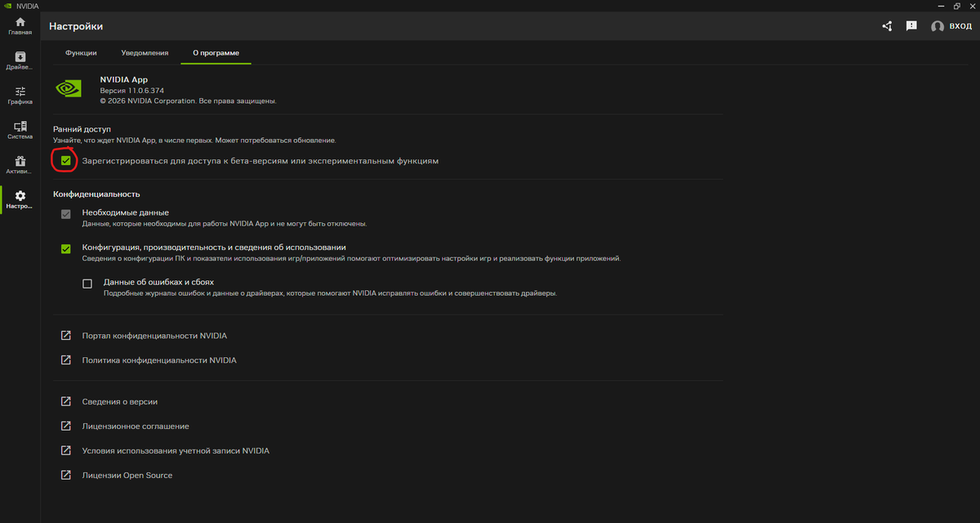Click the © 2026 NVIDIA Corporation copyright line
Image resolution: width=980 pixels, height=523 pixels.
(x=188, y=101)
